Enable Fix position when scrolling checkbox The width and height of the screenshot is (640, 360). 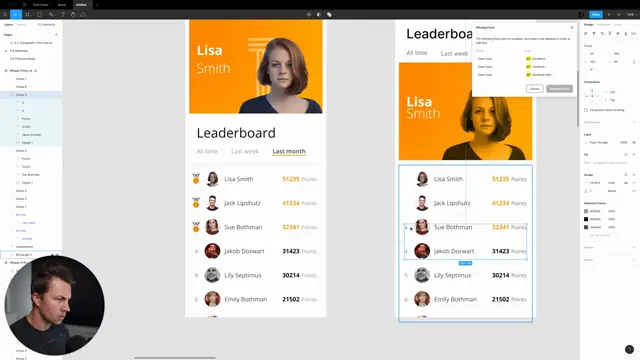[x=586, y=110]
